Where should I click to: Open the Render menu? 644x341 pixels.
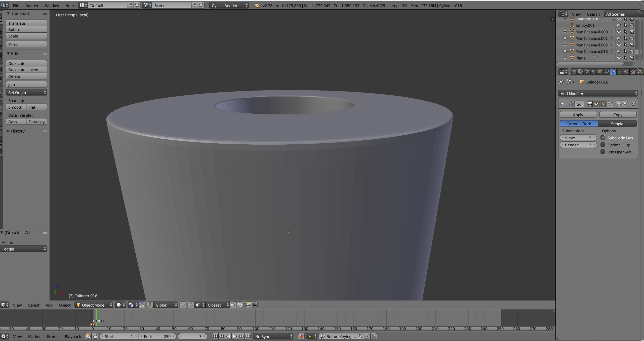coord(32,6)
